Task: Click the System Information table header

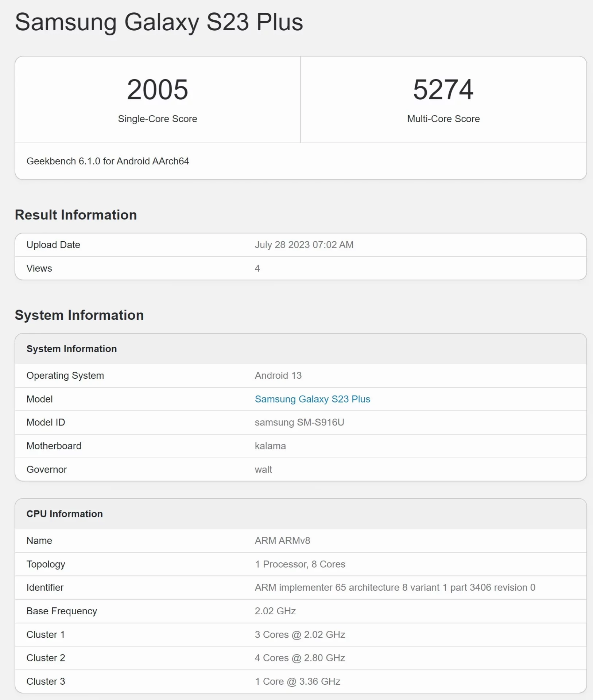Action: click(71, 349)
